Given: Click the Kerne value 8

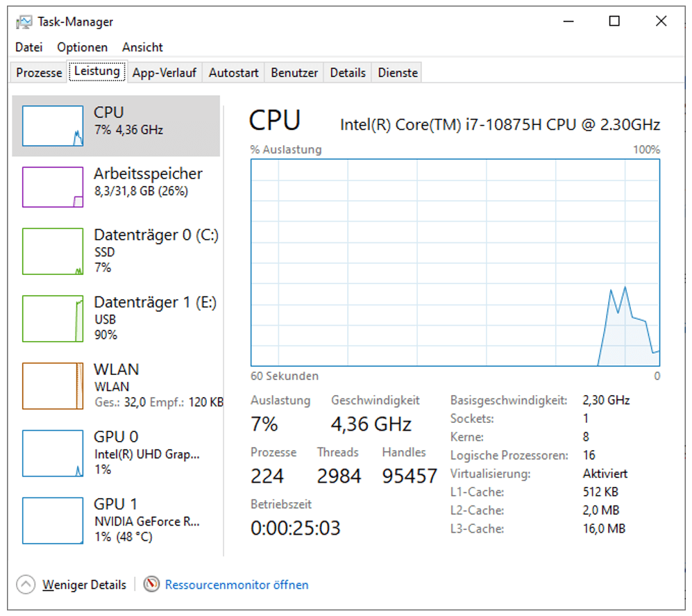Looking at the screenshot, I should 586,437.
